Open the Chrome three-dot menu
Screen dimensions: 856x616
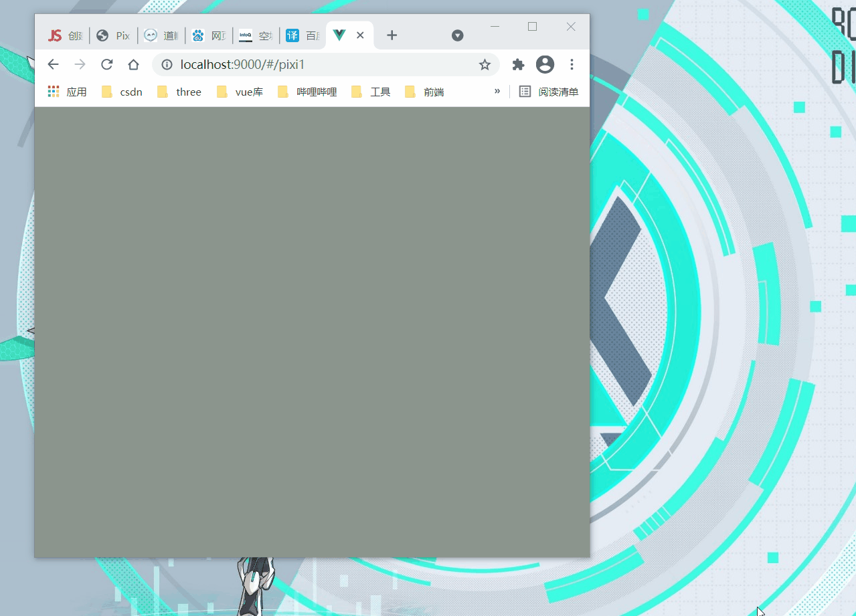click(572, 65)
